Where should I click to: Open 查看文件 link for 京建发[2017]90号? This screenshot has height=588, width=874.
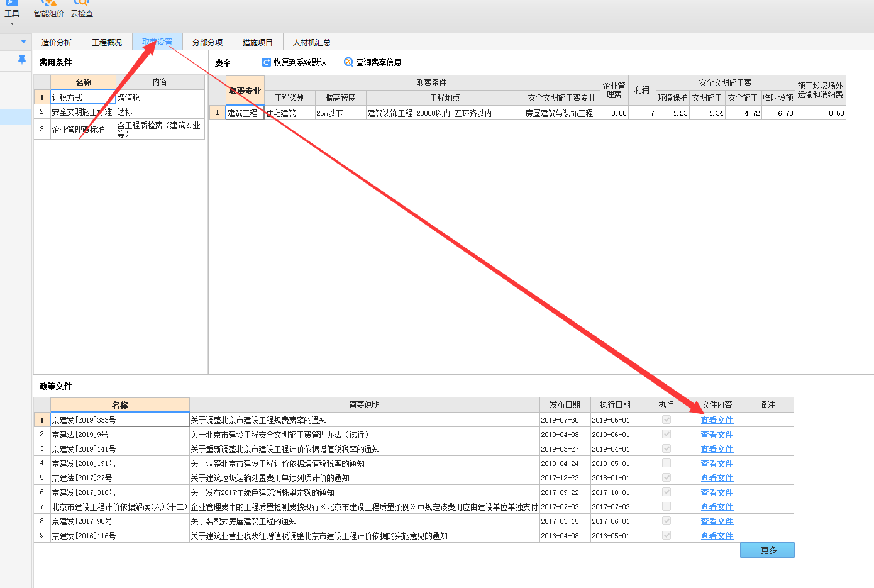(x=717, y=521)
